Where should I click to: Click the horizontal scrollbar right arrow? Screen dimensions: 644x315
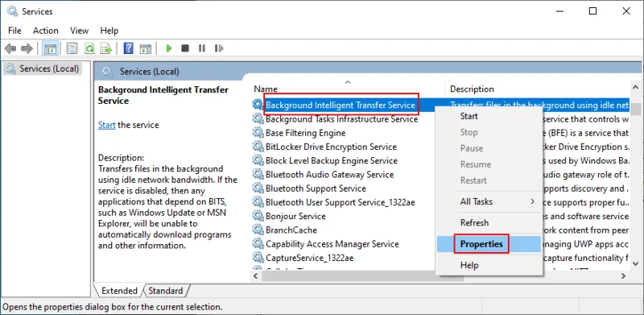click(623, 276)
